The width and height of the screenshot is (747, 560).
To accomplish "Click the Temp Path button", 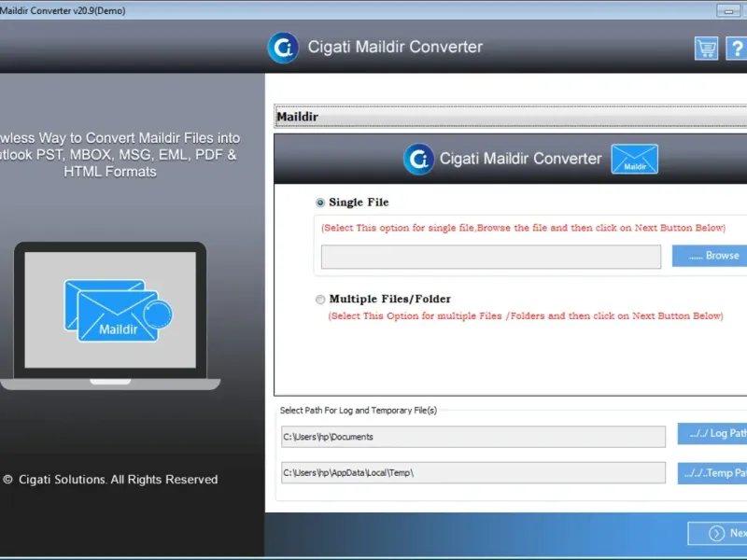I will point(712,473).
